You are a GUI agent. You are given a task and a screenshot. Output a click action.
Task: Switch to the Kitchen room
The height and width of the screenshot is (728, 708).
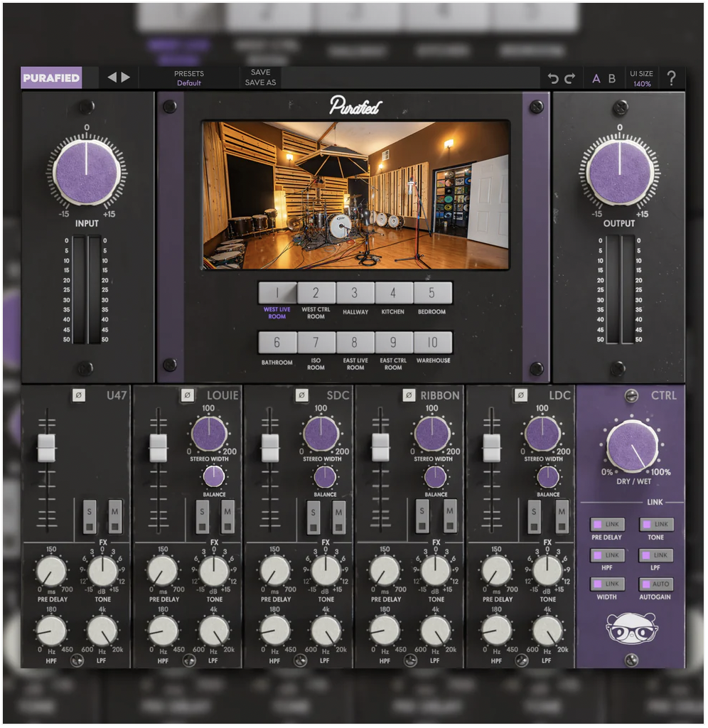pyautogui.click(x=392, y=292)
